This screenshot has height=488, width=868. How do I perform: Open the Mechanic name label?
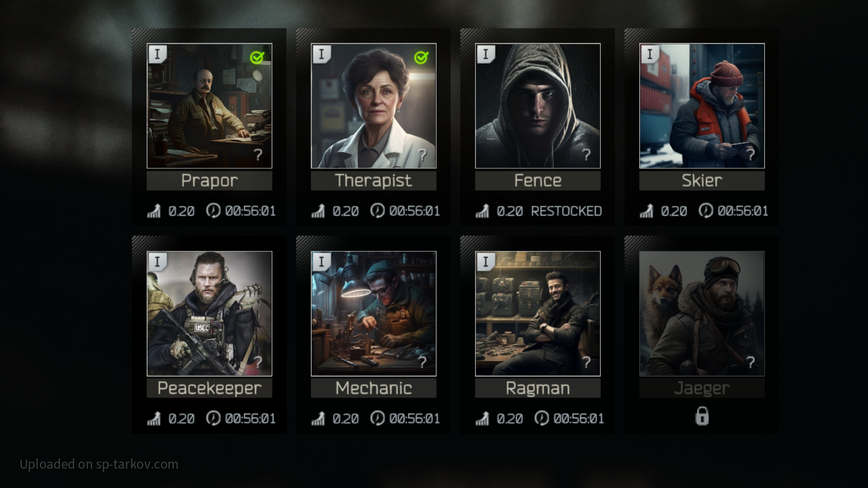[373, 388]
